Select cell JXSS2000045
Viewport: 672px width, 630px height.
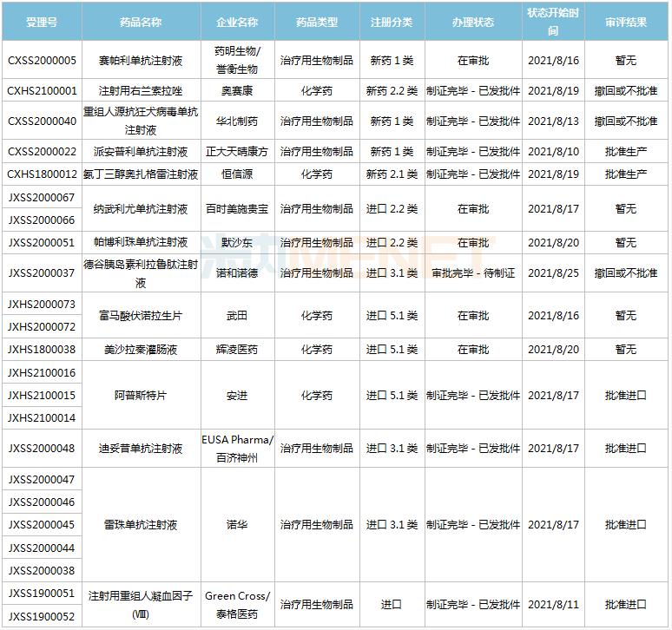coord(42,524)
